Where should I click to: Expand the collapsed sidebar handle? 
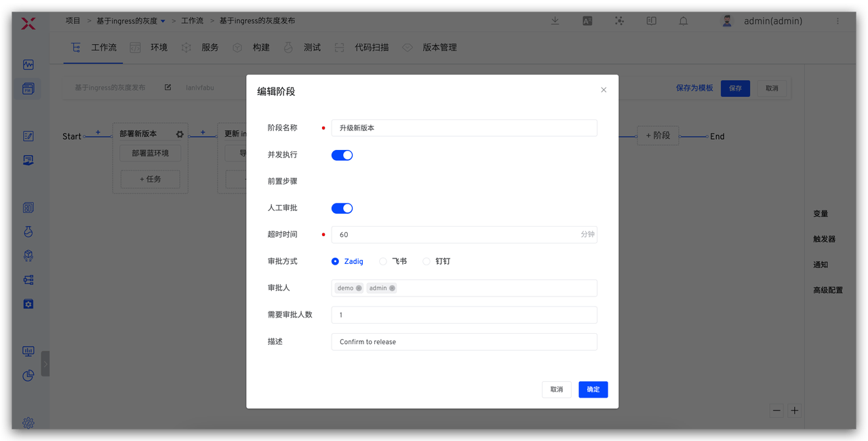click(45, 364)
